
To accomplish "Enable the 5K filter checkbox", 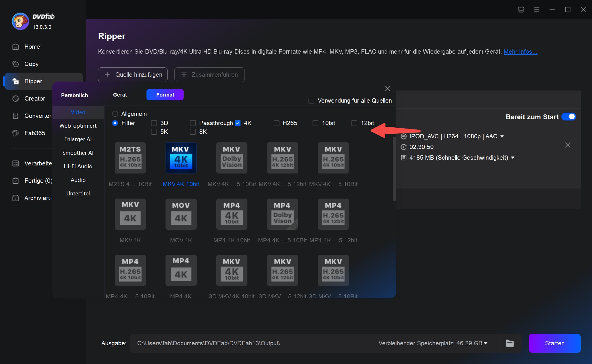I will tap(154, 132).
